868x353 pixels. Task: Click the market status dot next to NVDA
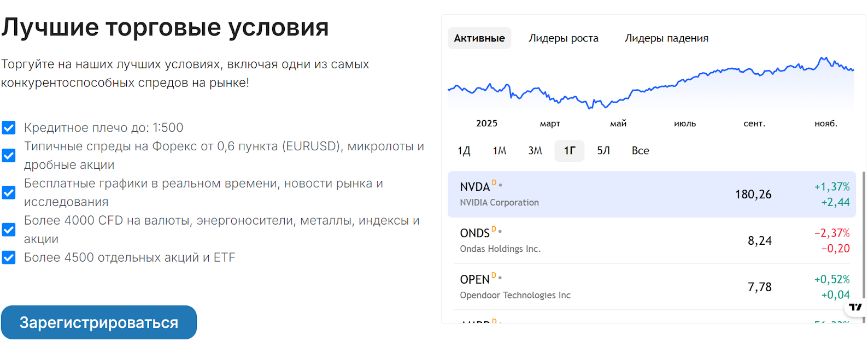500,185
